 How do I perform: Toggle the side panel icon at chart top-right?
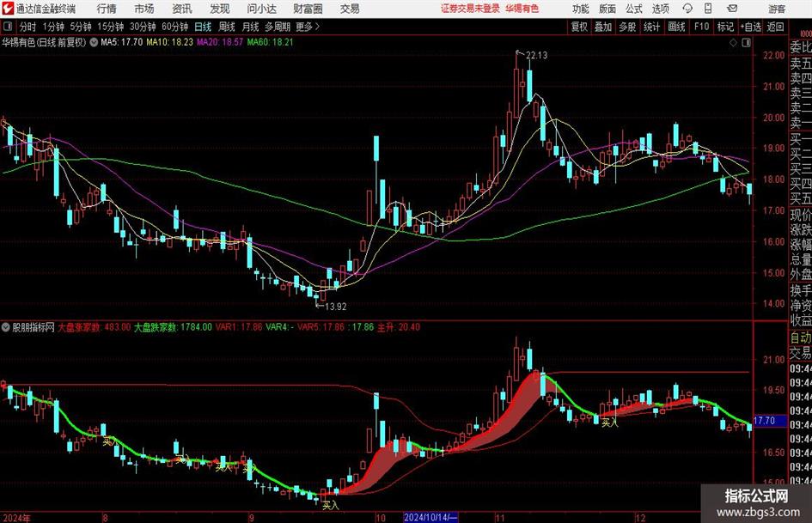click(746, 43)
